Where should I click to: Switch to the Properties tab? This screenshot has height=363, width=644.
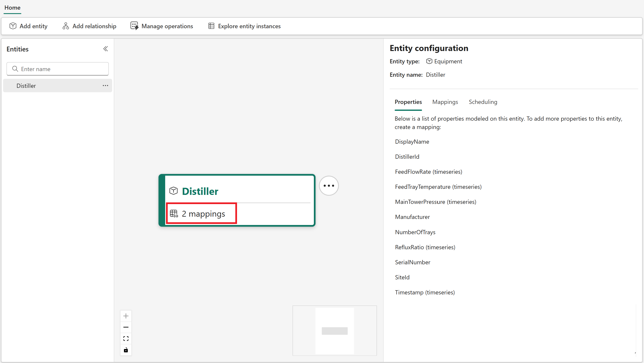pyautogui.click(x=408, y=102)
